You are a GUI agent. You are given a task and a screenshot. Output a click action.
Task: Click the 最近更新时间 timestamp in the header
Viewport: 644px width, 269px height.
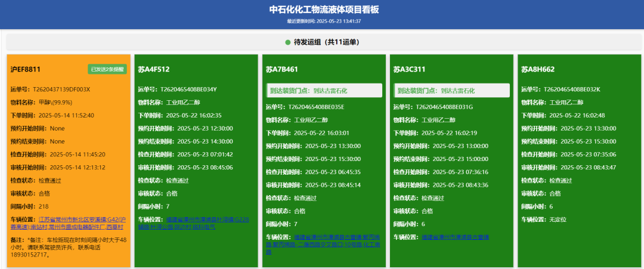point(324,21)
